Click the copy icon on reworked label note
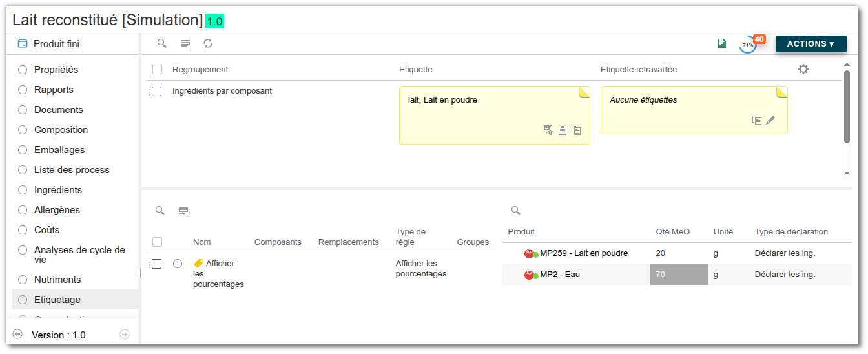This screenshot has width=868, height=354. [757, 120]
